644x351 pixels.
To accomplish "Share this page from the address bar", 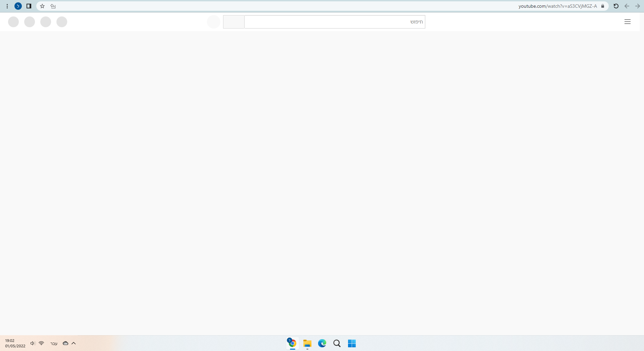I will pyautogui.click(x=53, y=6).
